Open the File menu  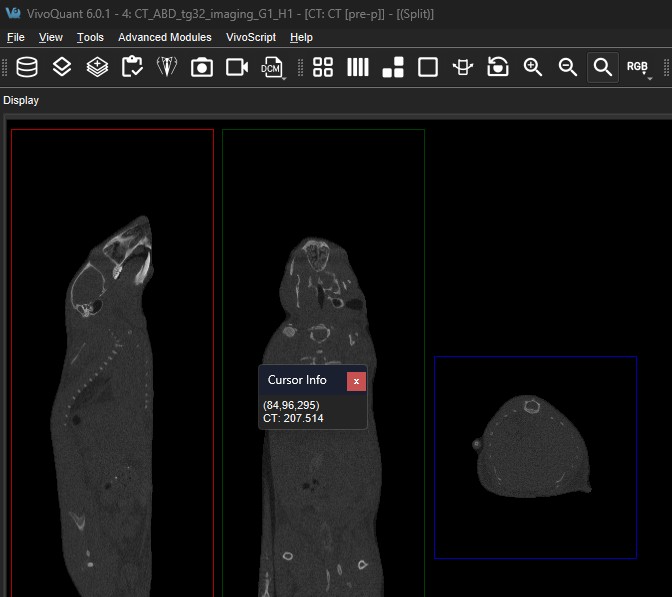click(x=16, y=37)
